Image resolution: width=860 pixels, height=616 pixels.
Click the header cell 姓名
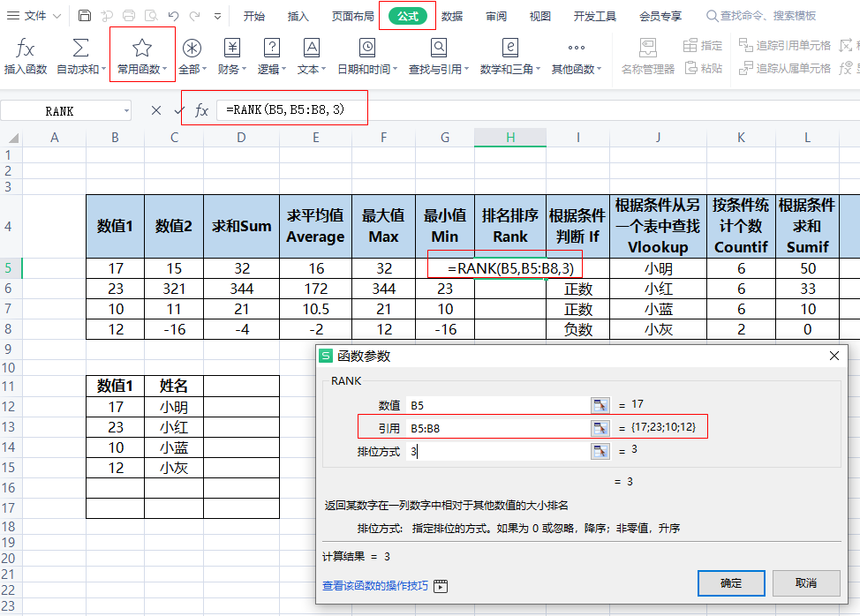[174, 386]
